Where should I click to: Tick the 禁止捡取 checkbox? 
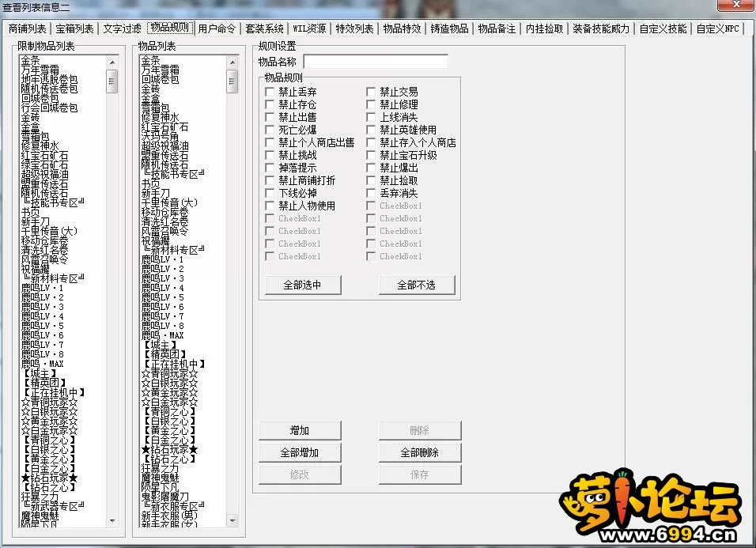pyautogui.click(x=371, y=180)
